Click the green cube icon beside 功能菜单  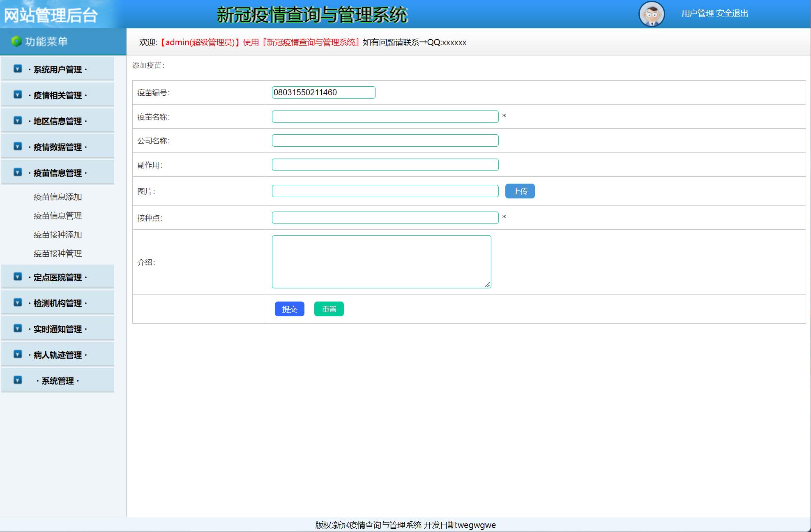[16, 41]
